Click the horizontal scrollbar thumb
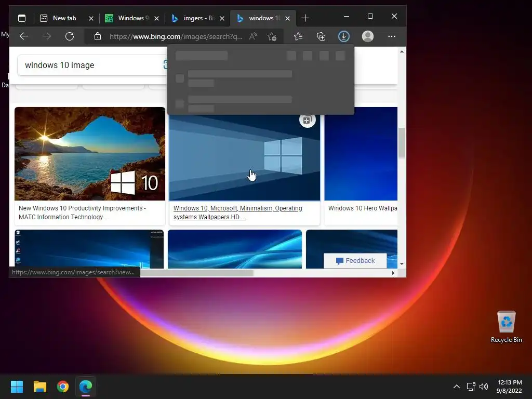The width and height of the screenshot is (532, 399). (x=197, y=273)
